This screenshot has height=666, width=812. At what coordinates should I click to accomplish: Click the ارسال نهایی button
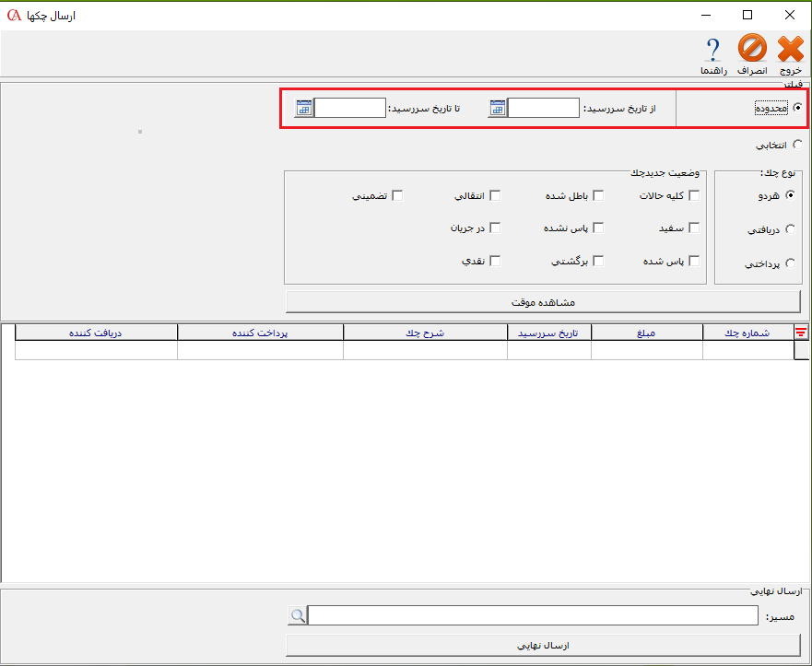[x=543, y=645]
